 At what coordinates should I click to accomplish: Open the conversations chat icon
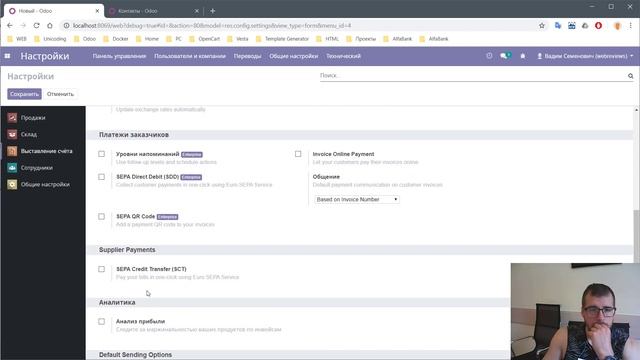tap(504, 56)
